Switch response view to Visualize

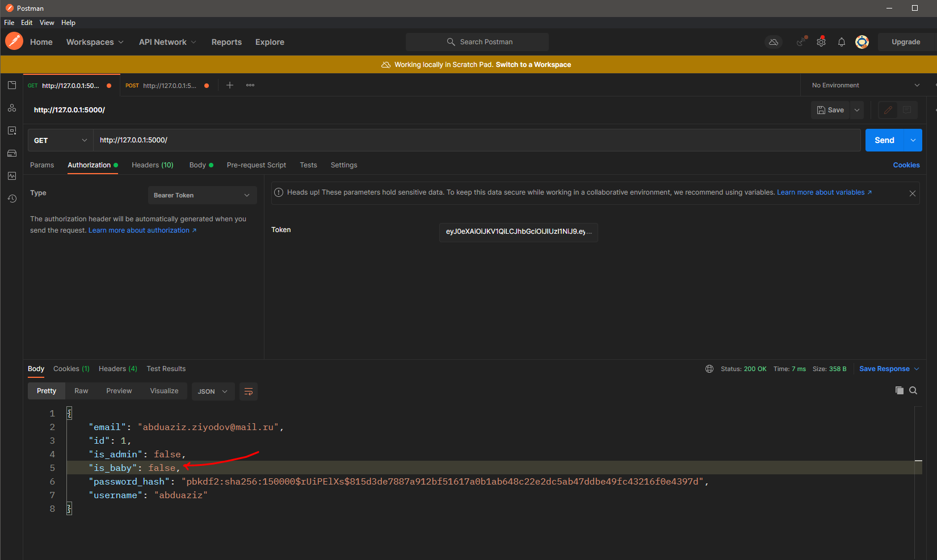(x=165, y=391)
